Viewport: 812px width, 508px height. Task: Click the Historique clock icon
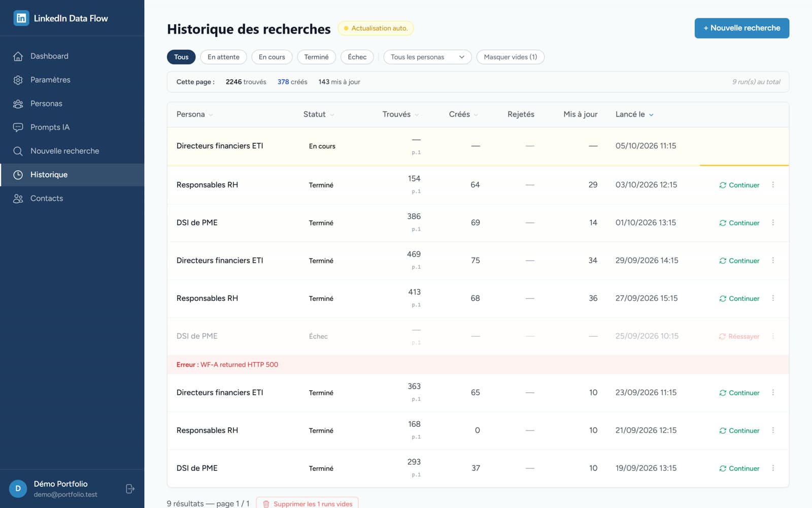tap(18, 175)
